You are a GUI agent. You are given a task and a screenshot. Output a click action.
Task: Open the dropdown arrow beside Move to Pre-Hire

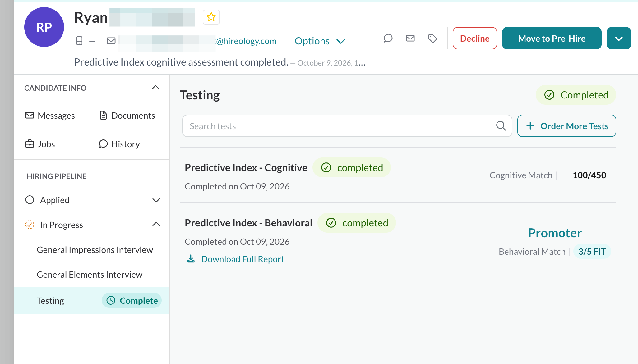tap(619, 38)
